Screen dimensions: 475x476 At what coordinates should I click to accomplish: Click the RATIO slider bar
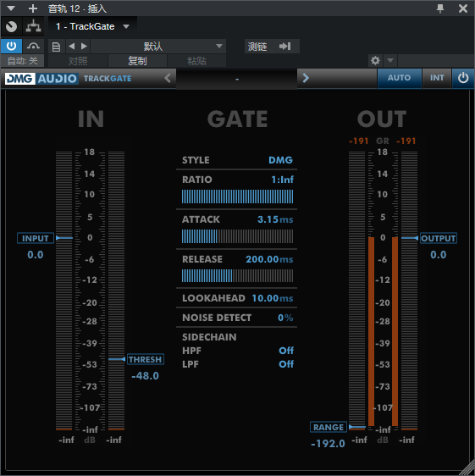pos(237,196)
